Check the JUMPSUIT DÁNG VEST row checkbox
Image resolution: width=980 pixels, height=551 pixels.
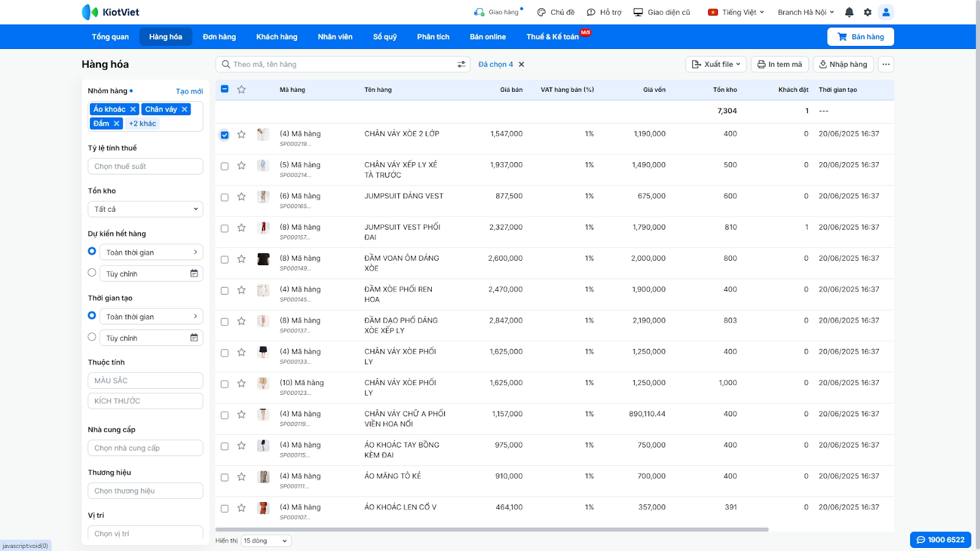point(225,197)
